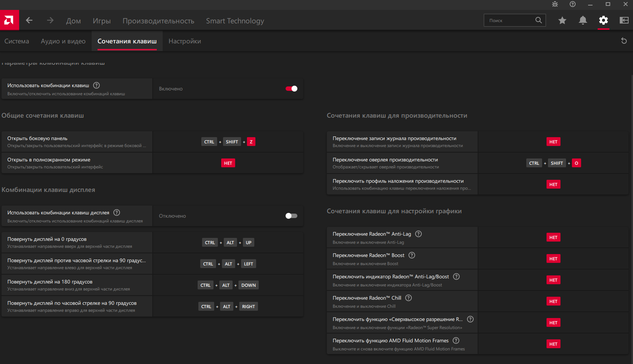Assign hotkey for Radeon Chill toggle

pyautogui.click(x=554, y=301)
